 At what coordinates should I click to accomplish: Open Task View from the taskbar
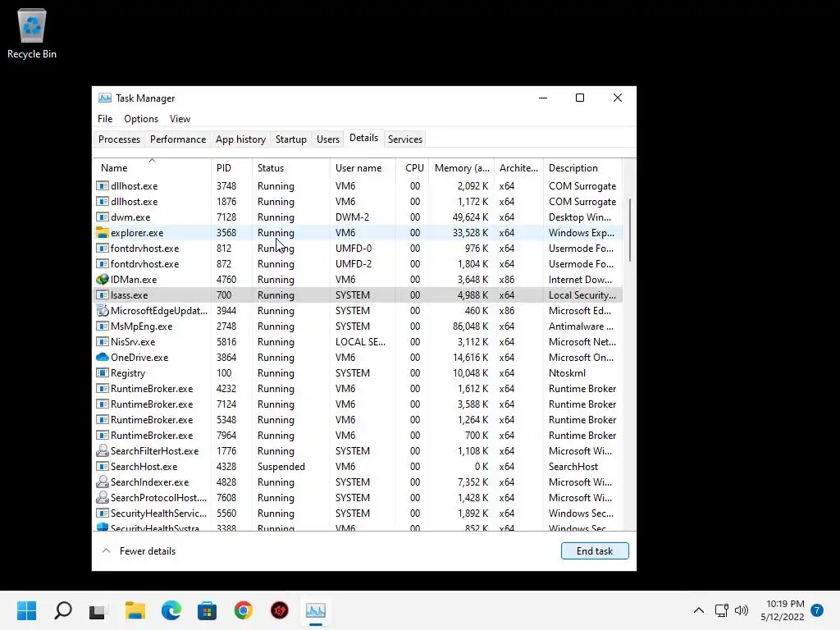[98, 610]
